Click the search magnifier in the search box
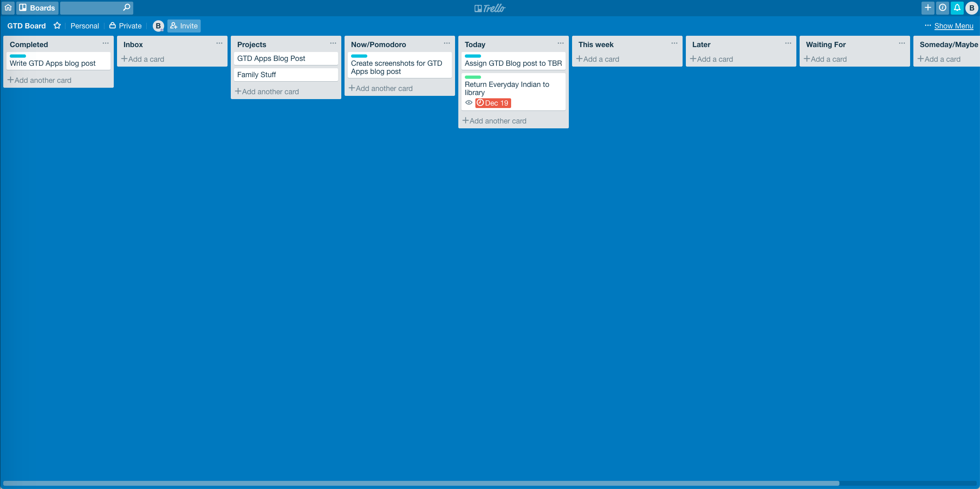Viewport: 980px width, 489px height. (x=126, y=8)
